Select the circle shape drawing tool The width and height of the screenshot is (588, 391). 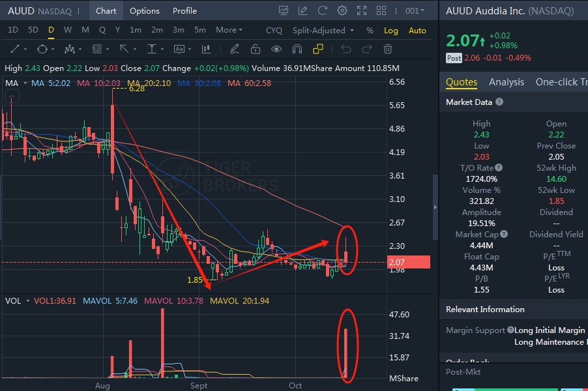tap(42, 49)
